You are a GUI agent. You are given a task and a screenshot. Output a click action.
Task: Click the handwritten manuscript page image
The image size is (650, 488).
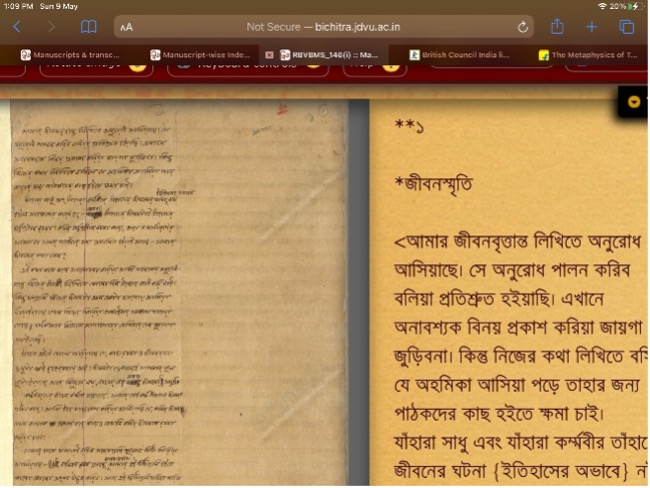tap(175, 290)
